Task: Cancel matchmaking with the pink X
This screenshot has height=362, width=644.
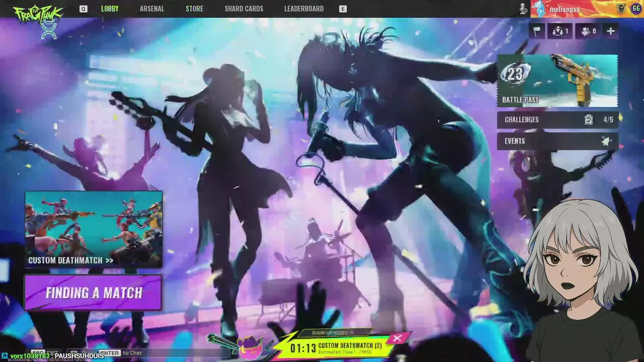Action: 397,338
